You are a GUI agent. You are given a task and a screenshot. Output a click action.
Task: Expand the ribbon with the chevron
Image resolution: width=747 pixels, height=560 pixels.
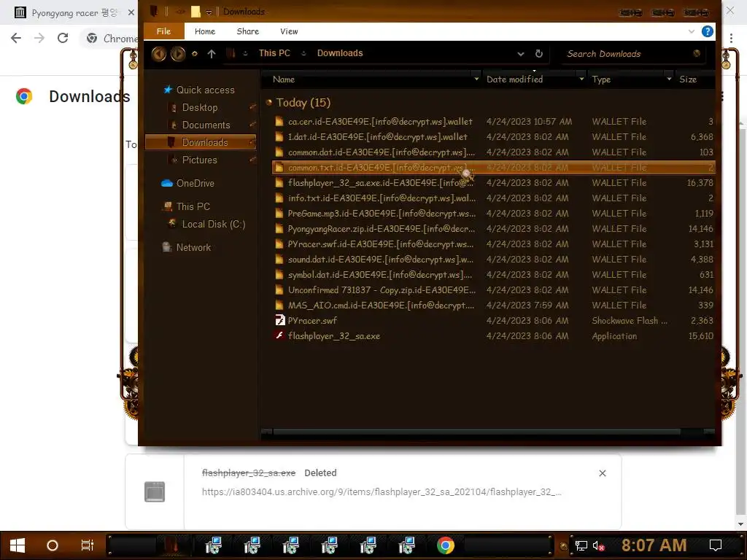coord(692,31)
